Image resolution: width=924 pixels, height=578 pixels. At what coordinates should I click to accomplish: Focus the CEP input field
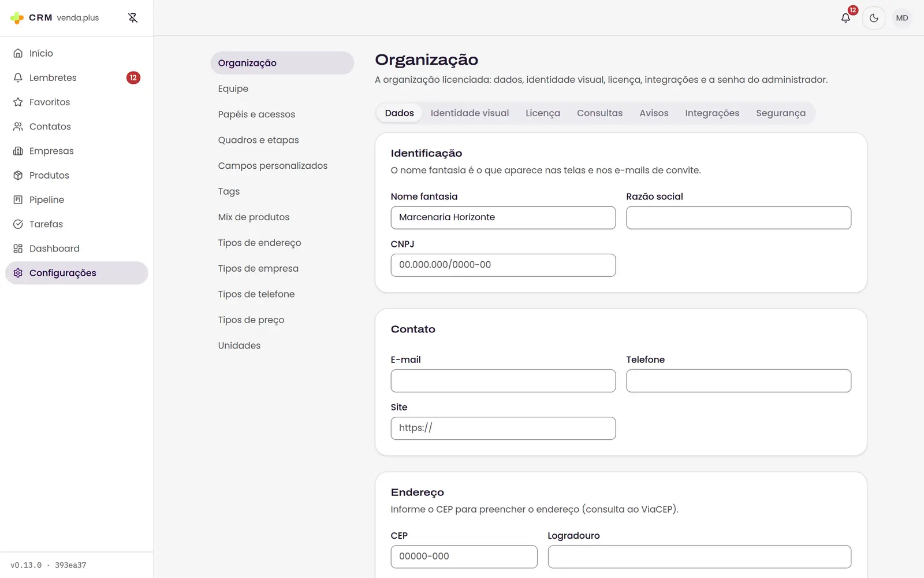coord(464,557)
